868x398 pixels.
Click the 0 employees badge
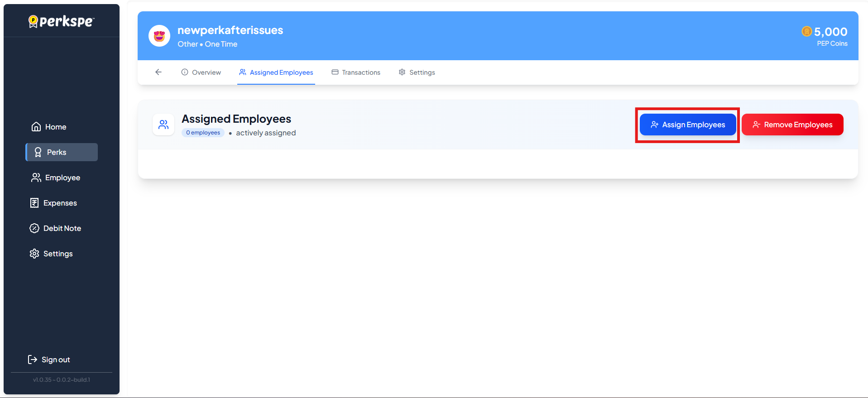[203, 133]
